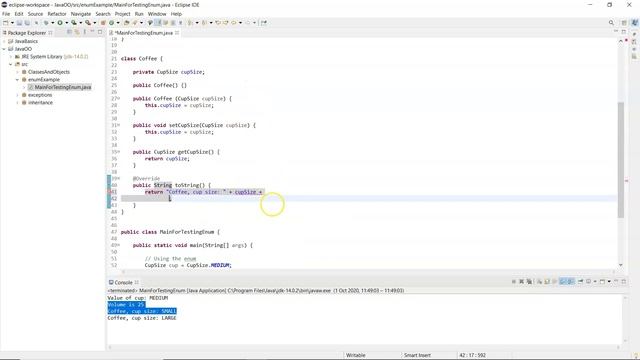Expand the ClassesAndObjects package

18,72
